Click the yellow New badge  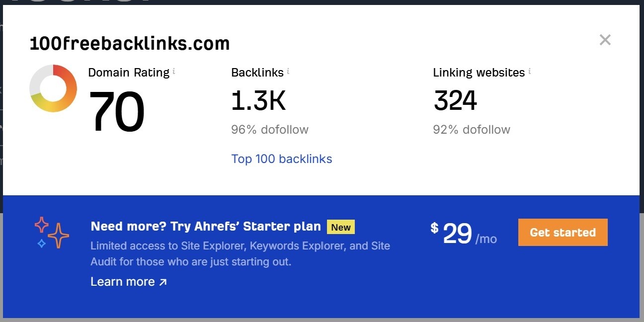pyautogui.click(x=341, y=227)
